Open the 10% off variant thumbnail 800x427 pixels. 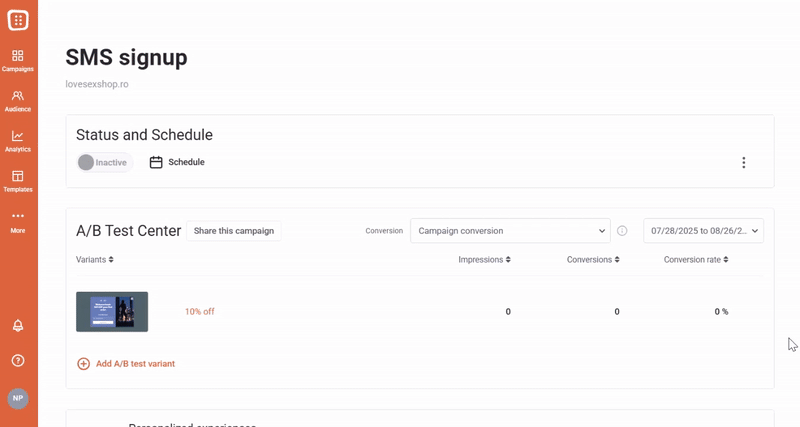[112, 312]
